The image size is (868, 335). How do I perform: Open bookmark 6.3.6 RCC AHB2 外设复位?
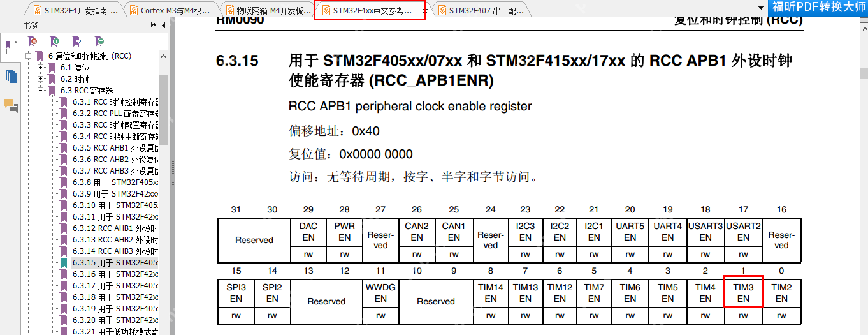tap(115, 160)
